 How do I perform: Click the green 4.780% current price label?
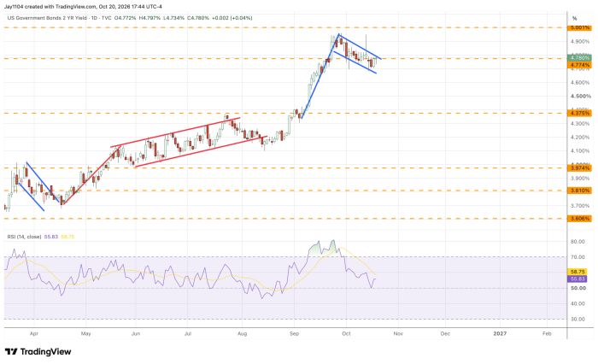[x=579, y=58]
